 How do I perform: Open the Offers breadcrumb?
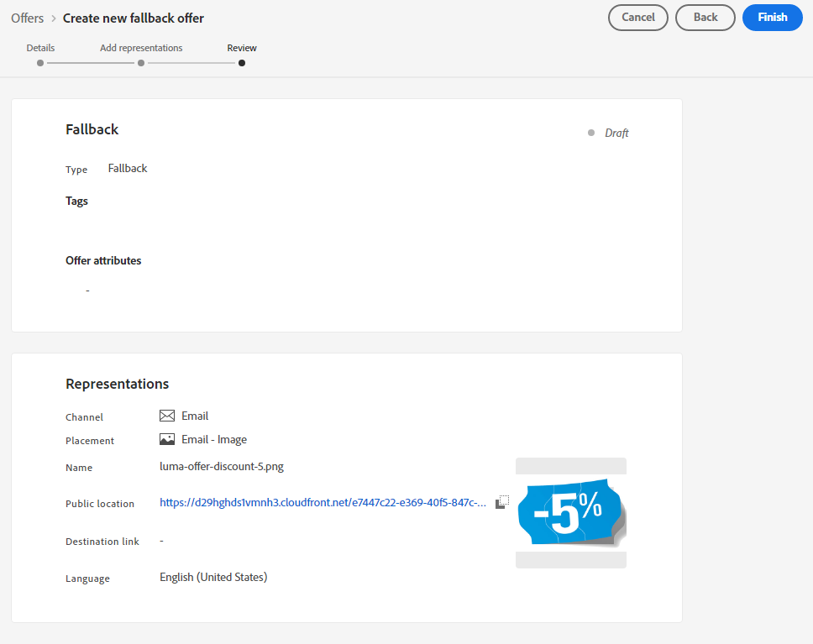(28, 18)
